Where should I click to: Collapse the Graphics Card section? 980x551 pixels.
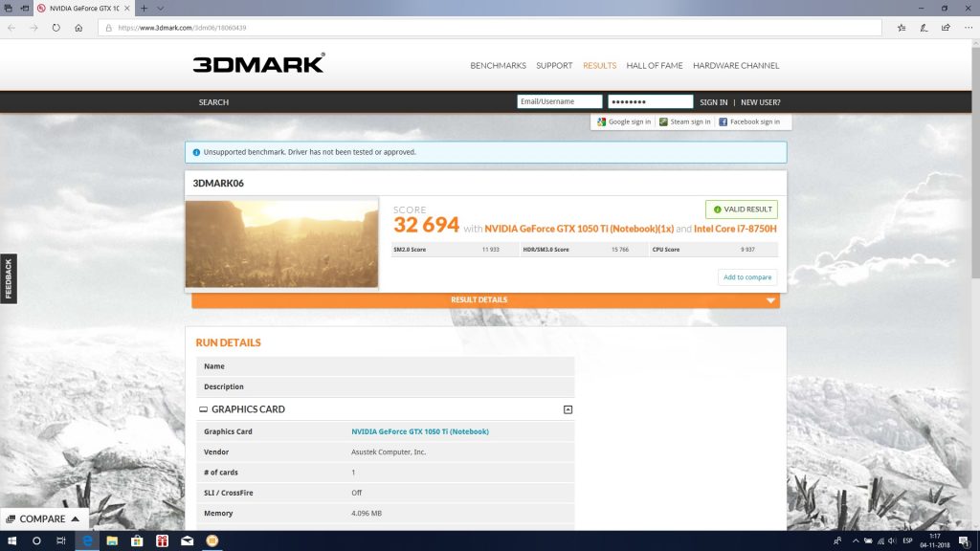point(568,409)
